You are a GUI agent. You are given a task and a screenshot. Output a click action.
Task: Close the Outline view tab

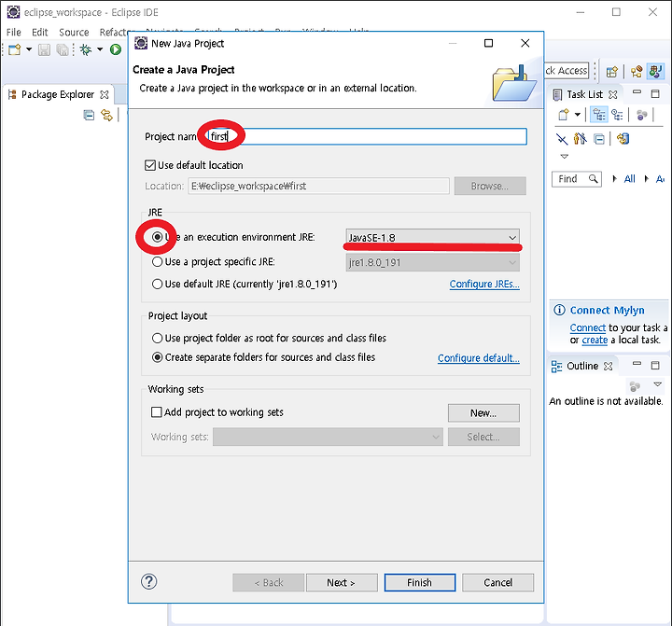point(608,366)
